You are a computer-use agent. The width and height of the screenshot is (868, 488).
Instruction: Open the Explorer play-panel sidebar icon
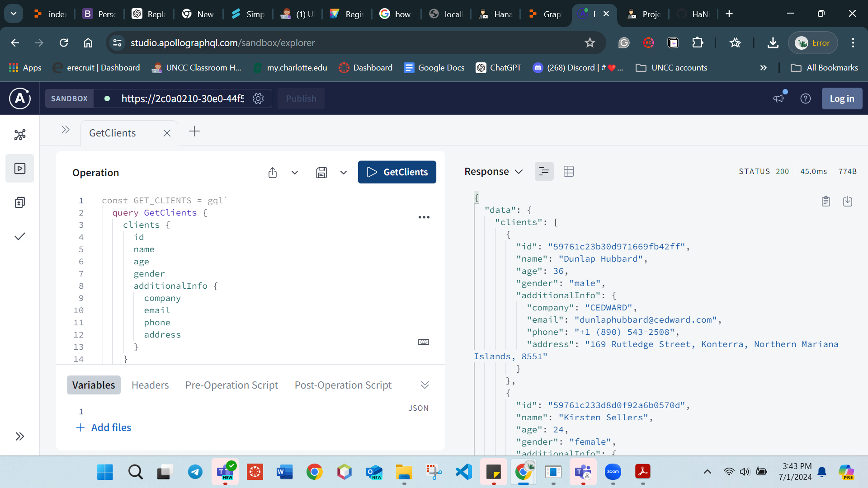pos(20,169)
